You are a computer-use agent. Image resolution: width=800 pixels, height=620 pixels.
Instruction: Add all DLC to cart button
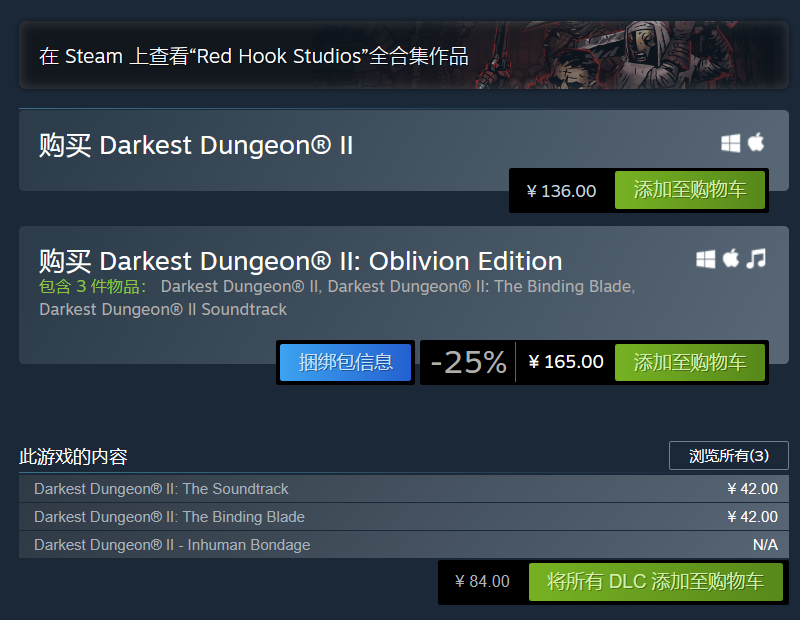pyautogui.click(x=655, y=582)
